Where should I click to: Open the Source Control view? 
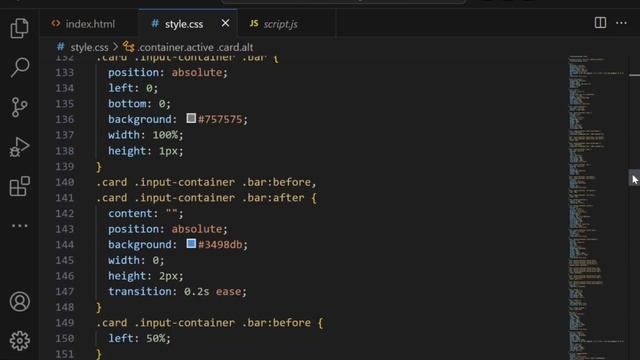(19, 107)
